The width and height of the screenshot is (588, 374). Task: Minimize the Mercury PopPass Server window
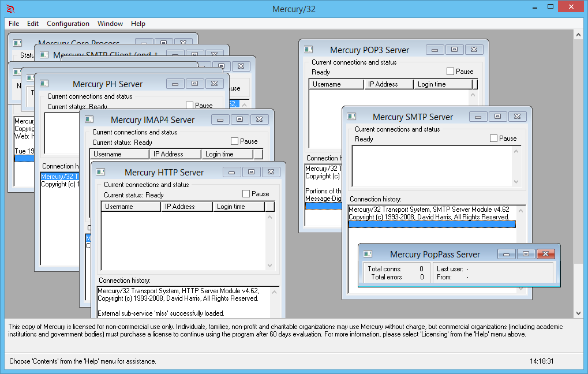(x=507, y=254)
